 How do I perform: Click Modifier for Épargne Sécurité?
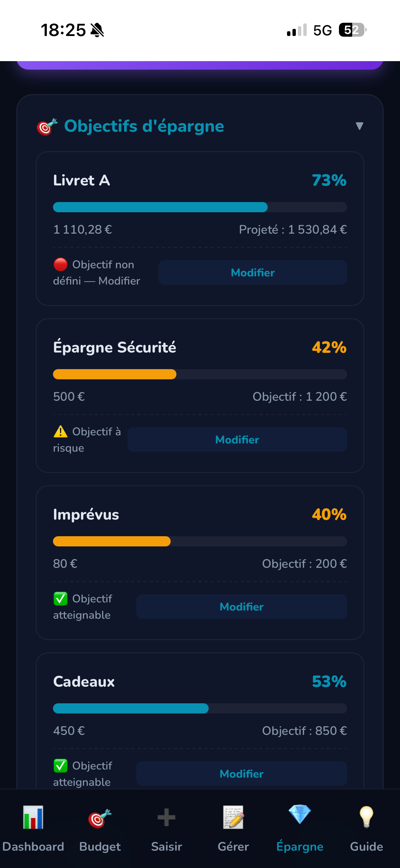(237, 439)
